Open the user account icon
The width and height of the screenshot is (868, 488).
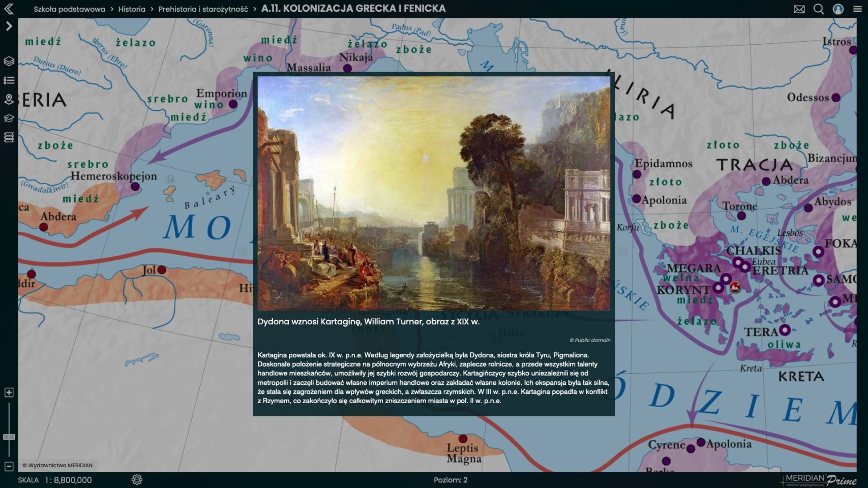[838, 9]
